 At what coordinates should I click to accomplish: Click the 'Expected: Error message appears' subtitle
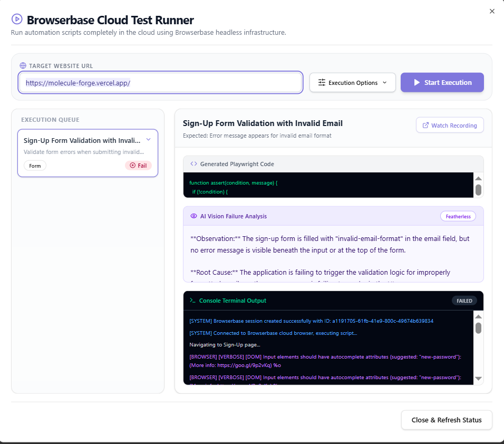click(257, 136)
